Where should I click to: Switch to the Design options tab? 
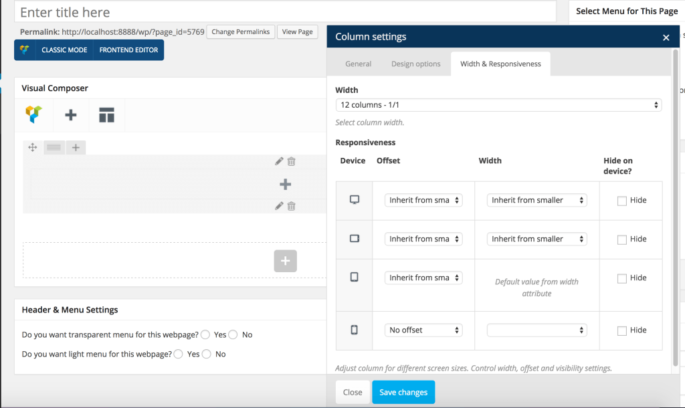tap(415, 64)
